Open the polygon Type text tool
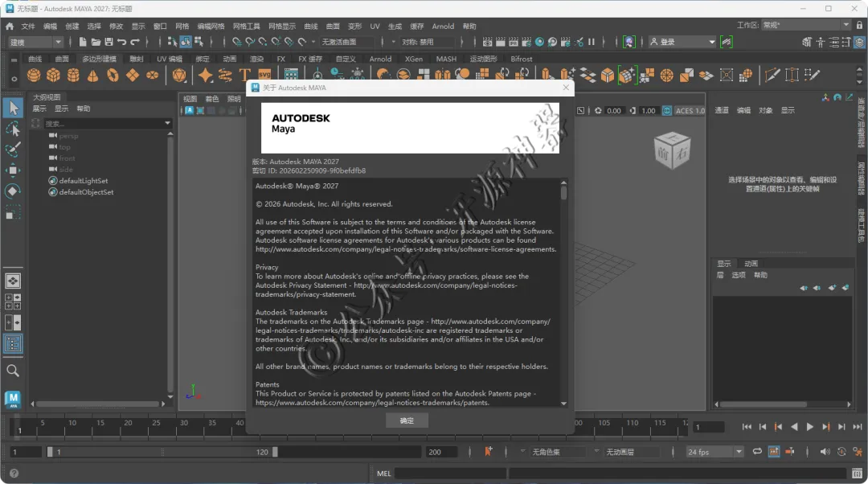 point(244,75)
